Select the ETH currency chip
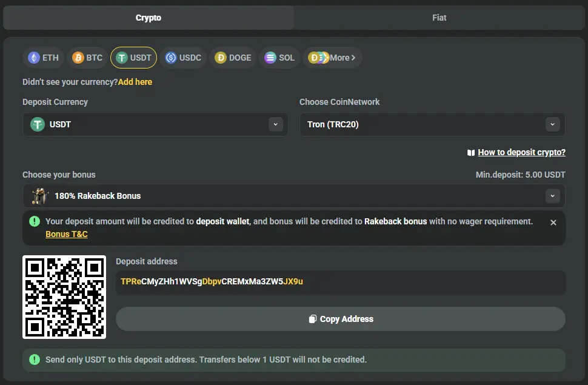The image size is (588, 385). (44, 58)
